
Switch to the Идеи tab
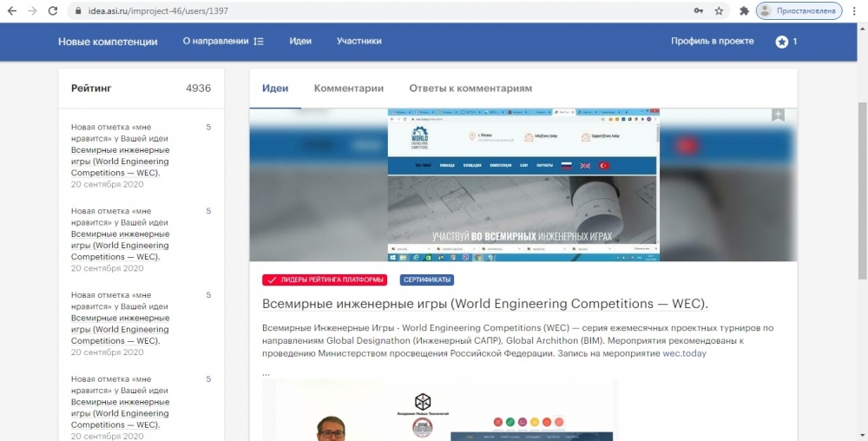[x=275, y=88]
